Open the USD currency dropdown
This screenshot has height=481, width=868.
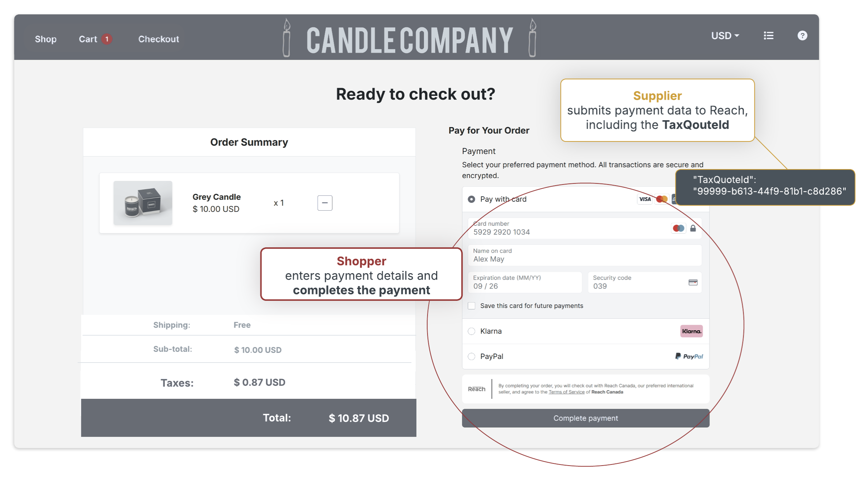[x=725, y=35]
